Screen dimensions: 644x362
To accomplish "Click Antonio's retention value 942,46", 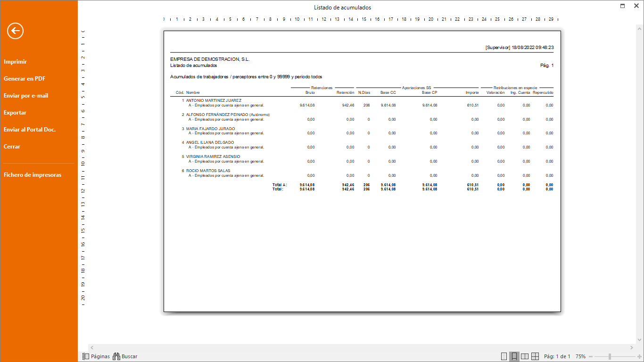I will point(348,105).
